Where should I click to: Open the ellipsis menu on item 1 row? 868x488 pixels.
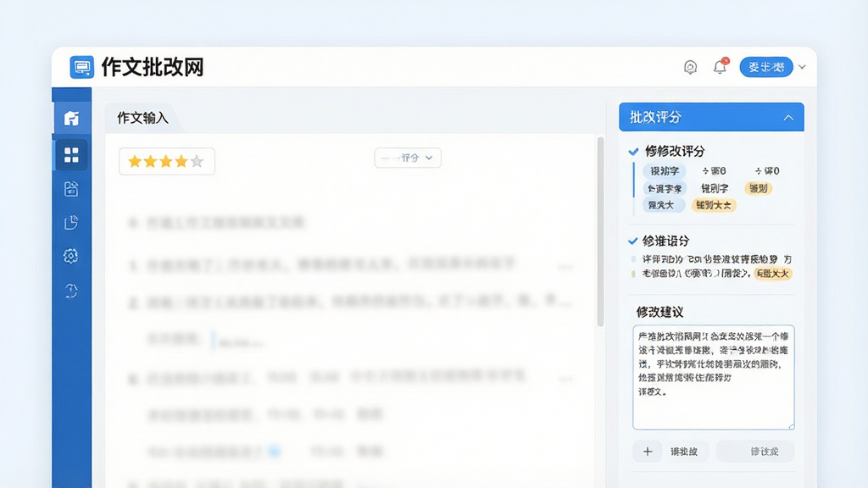pyautogui.click(x=565, y=267)
